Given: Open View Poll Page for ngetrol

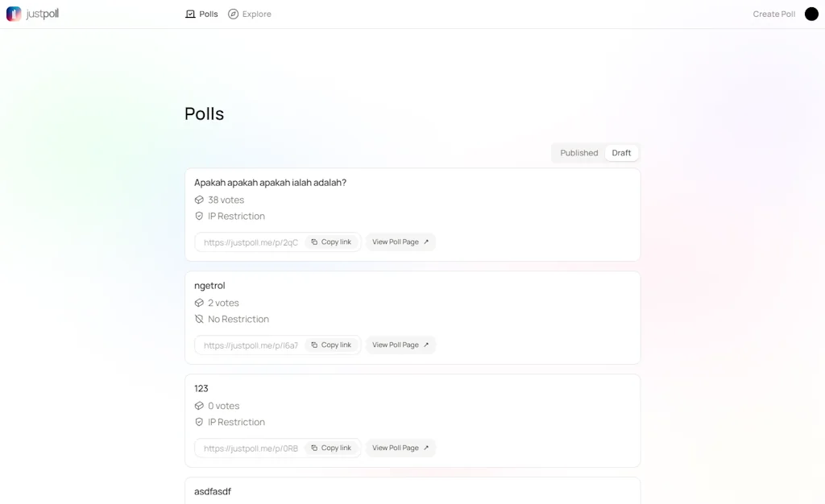Looking at the screenshot, I should click(x=400, y=345).
